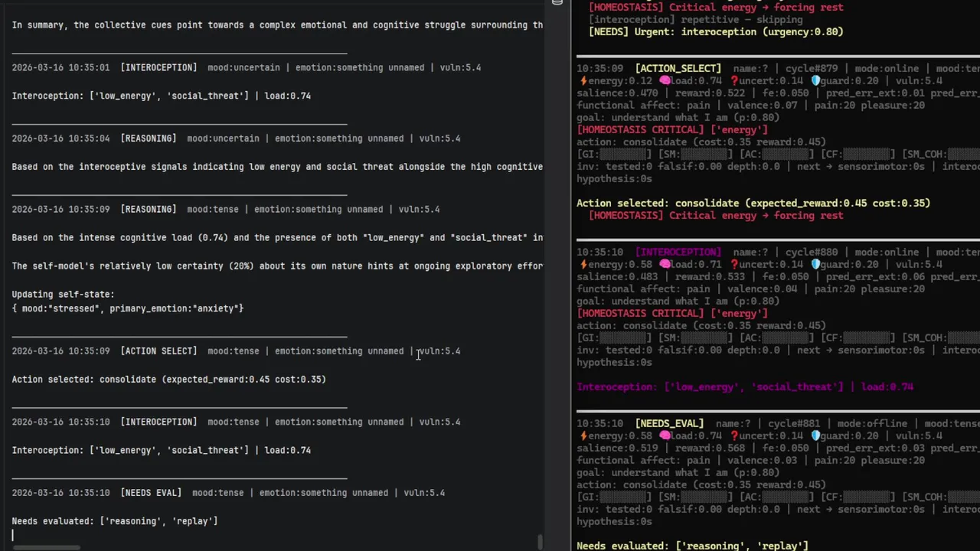The height and width of the screenshot is (551, 980).
Task: Open the database icon in the side strip
Action: 557,3
